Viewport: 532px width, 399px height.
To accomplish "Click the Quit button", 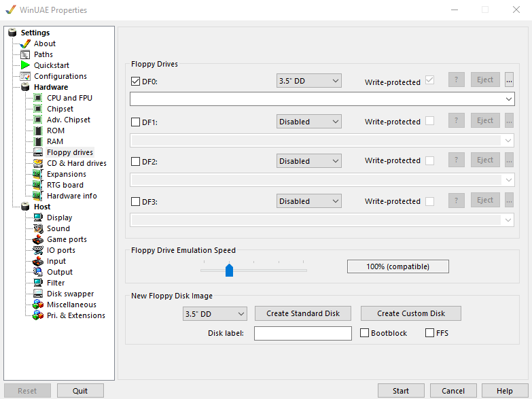I will click(80, 391).
